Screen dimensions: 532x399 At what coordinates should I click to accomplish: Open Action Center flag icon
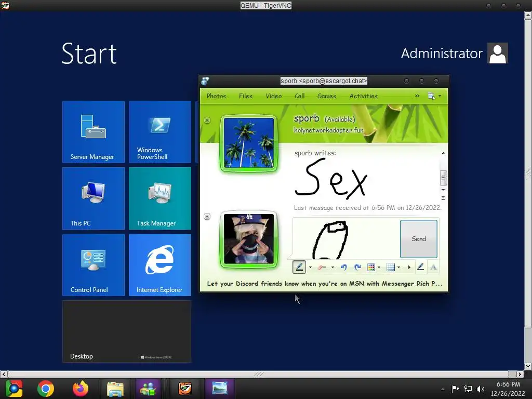pos(455,389)
